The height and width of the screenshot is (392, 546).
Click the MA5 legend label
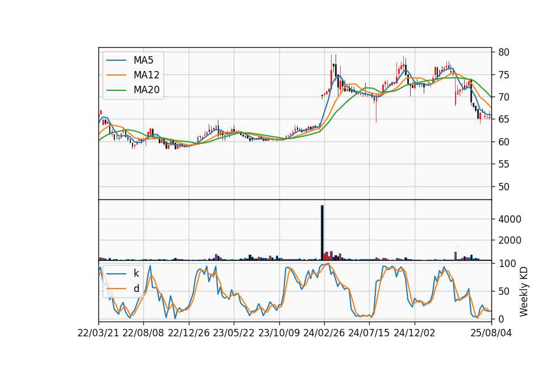pyautogui.click(x=143, y=60)
